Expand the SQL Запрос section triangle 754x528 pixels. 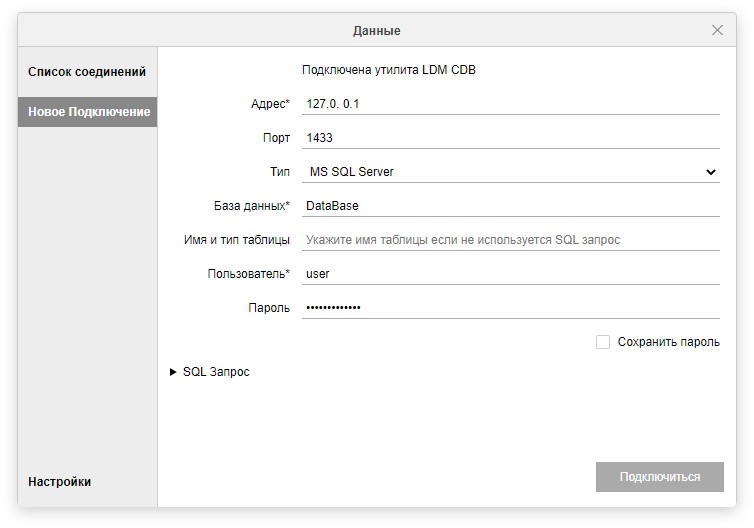(x=173, y=372)
